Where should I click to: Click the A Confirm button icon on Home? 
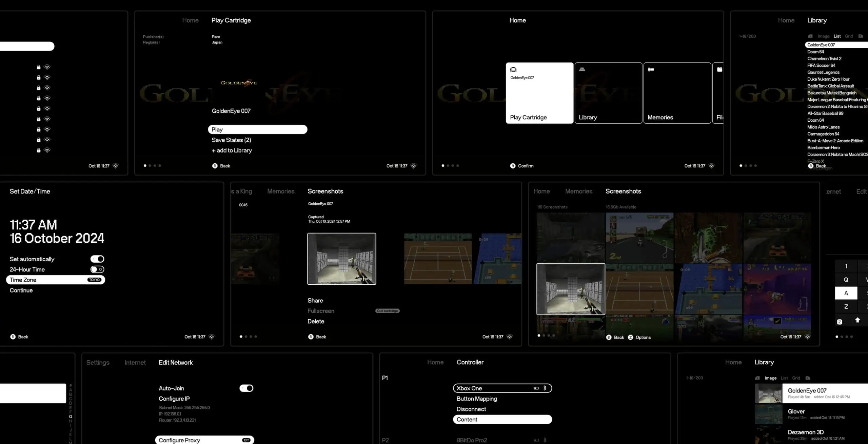coord(513,166)
